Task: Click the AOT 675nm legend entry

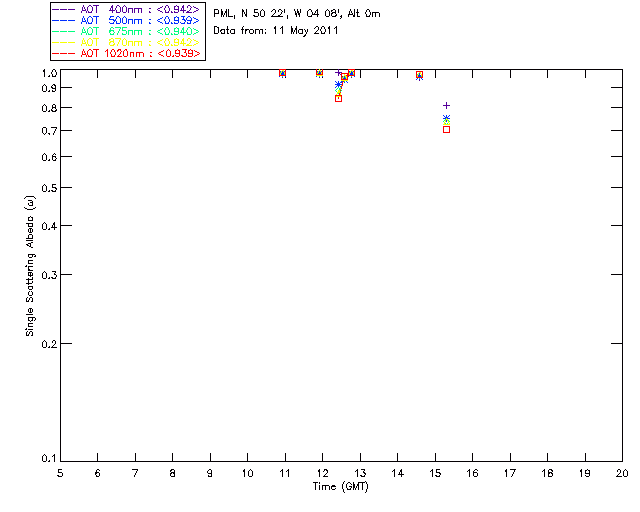Action: pos(126,31)
